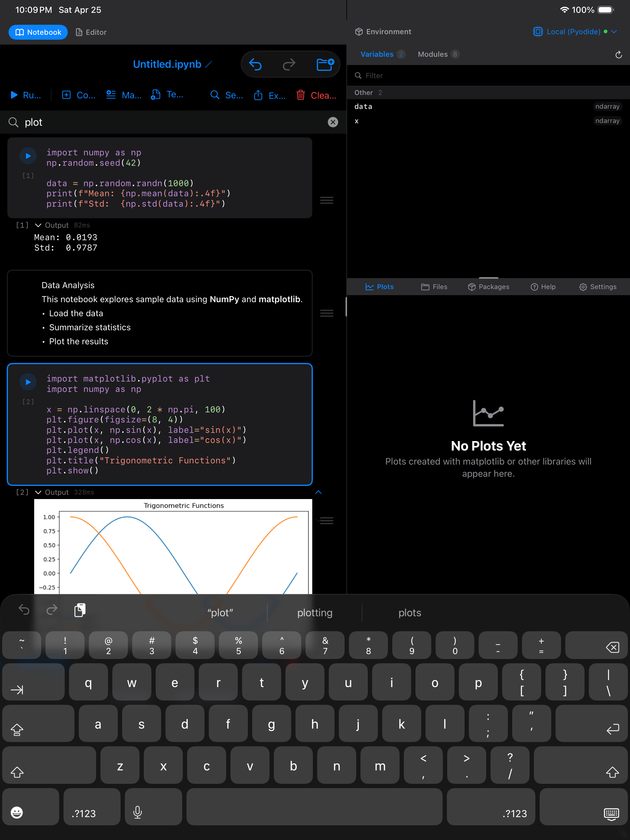The height and width of the screenshot is (840, 630).
Task: Open the Plots panel tab
Action: pos(379,287)
